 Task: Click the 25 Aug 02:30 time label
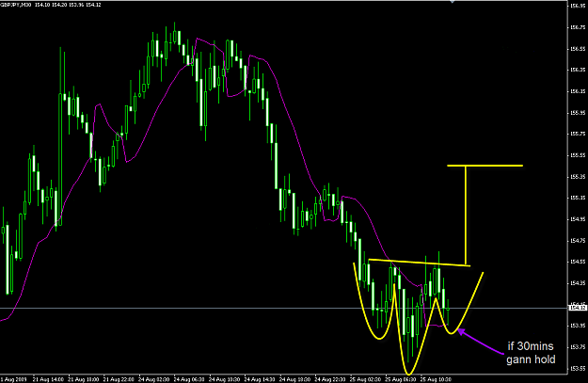click(x=365, y=379)
